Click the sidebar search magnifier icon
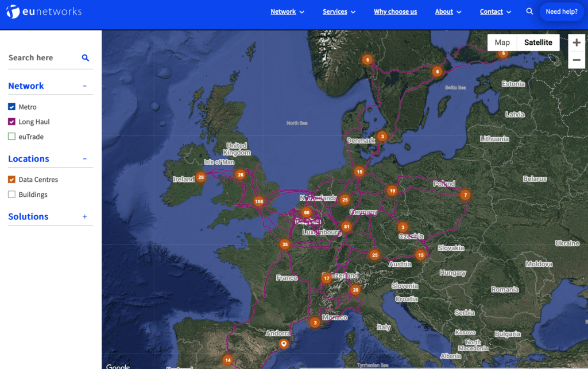 point(86,58)
